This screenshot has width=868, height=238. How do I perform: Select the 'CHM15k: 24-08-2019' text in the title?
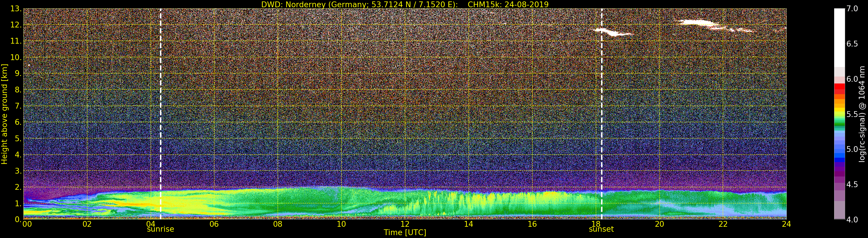[508, 4]
